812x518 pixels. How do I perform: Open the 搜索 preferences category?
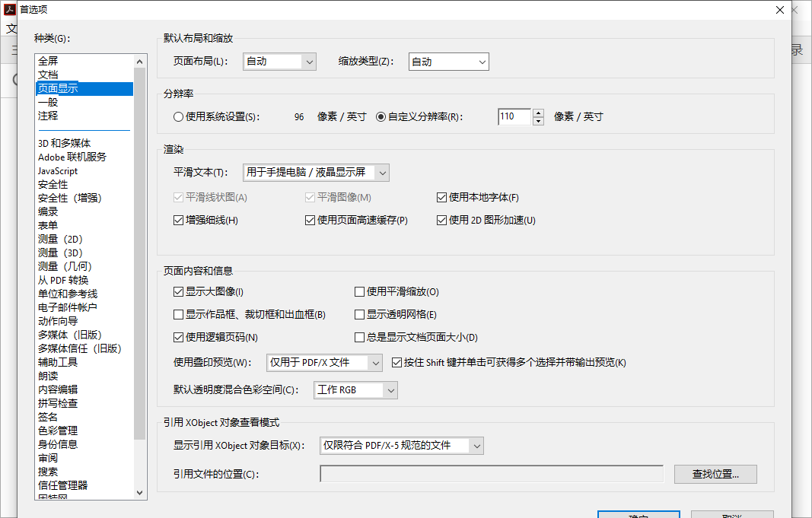(47, 471)
